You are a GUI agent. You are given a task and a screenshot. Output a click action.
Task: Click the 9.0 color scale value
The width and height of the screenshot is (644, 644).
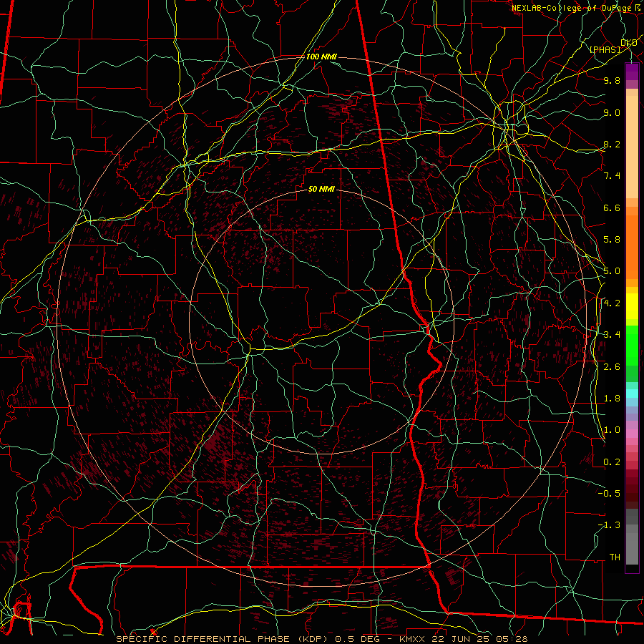point(612,112)
